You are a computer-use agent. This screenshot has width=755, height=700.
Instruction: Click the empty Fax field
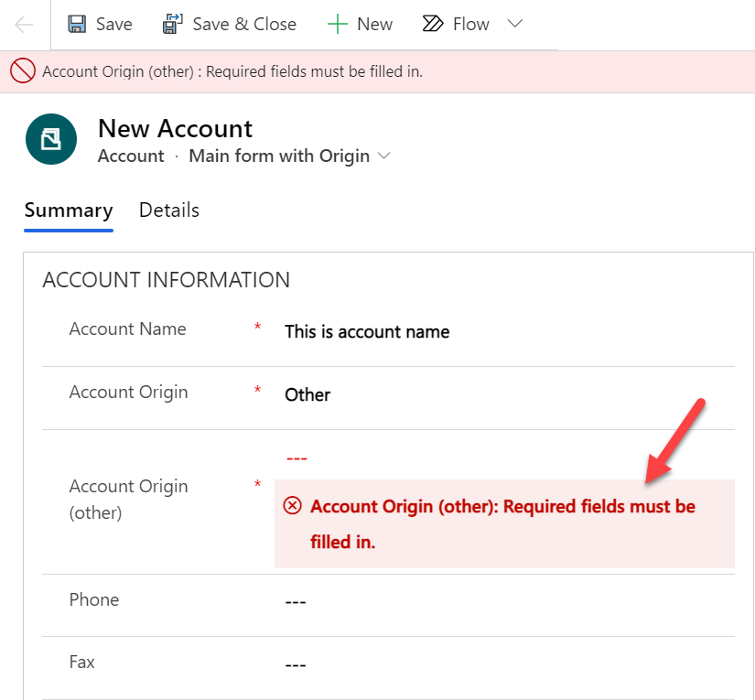(503, 665)
